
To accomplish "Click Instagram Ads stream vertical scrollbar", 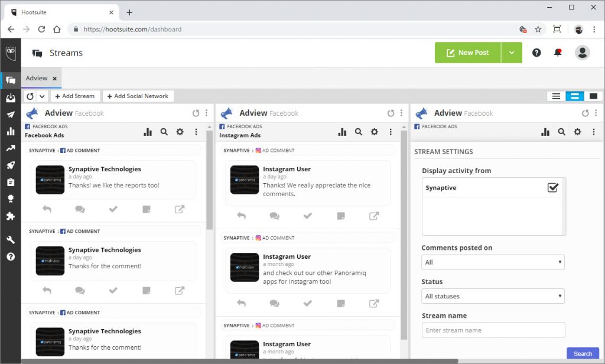I will tap(404, 235).
